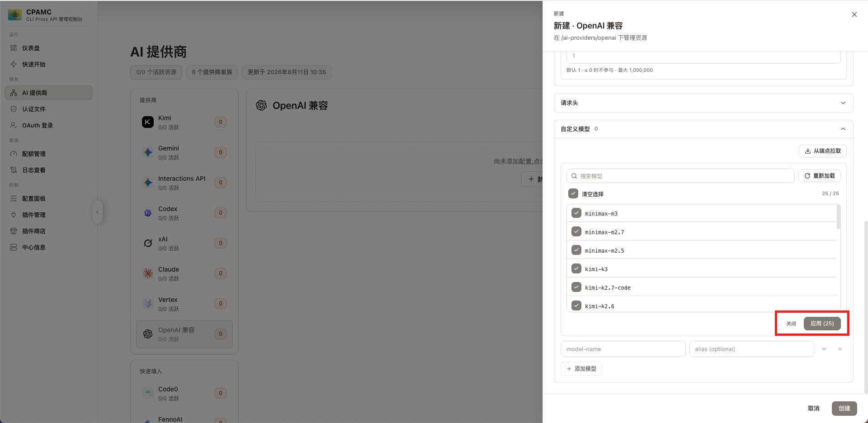This screenshot has width=868, height=423.
Task: Click the Interactions API provider icon
Action: (x=148, y=183)
